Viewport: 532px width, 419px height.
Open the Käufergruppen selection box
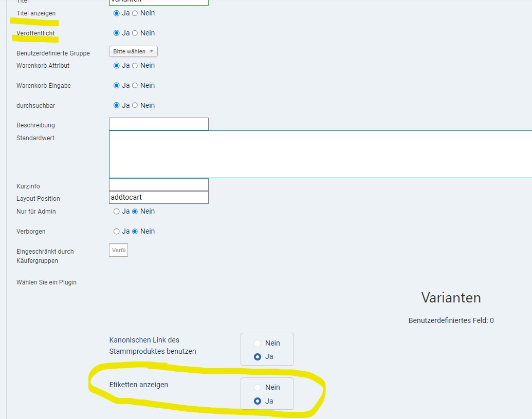(119, 250)
